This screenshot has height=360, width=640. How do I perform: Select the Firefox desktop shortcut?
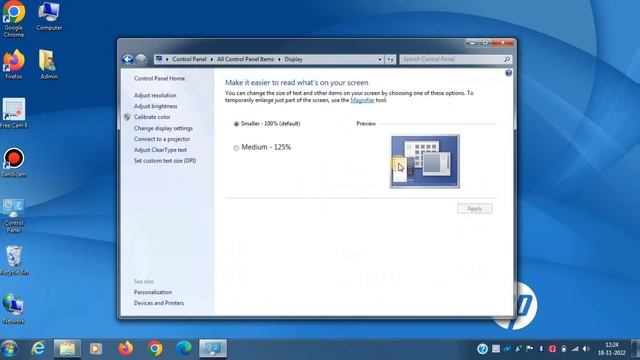(x=13, y=64)
